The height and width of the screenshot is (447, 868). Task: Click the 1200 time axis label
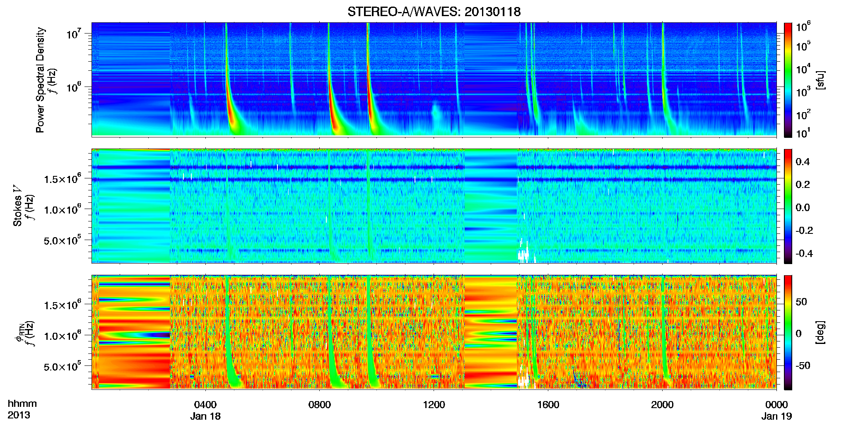pos(434,405)
